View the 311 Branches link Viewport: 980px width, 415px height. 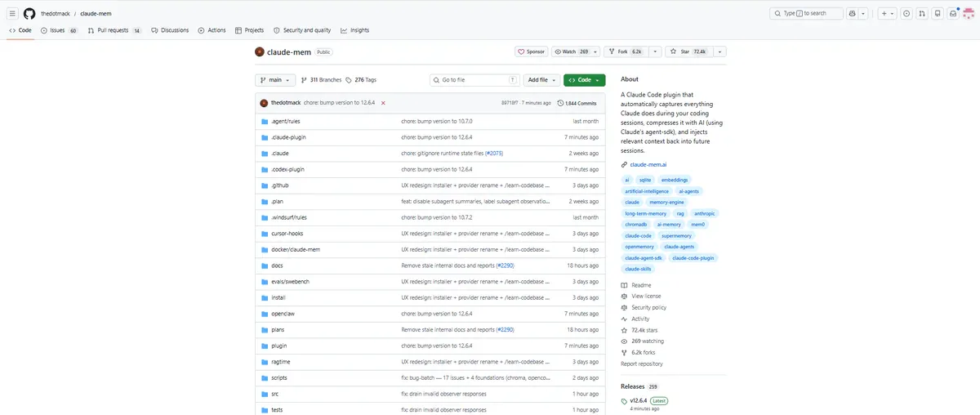tap(321, 80)
